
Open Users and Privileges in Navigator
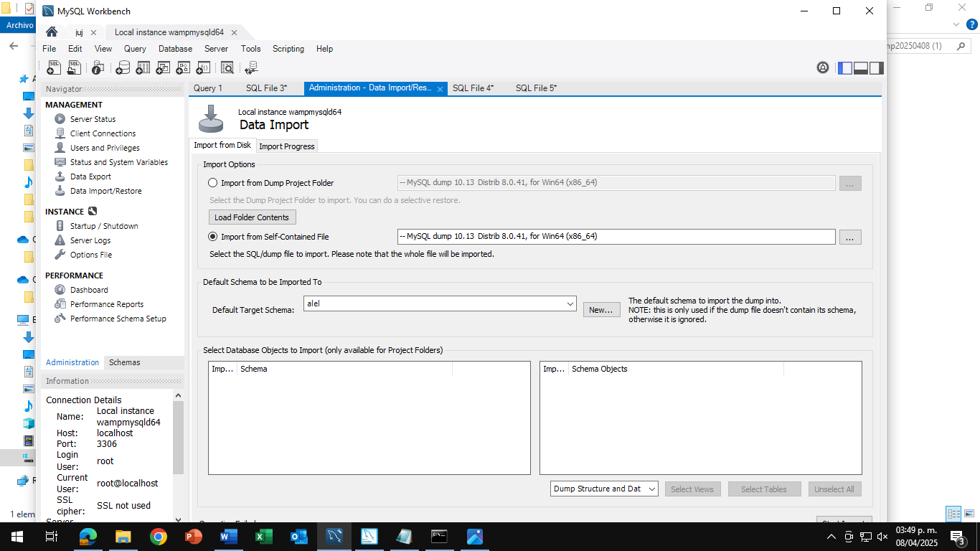105,148
